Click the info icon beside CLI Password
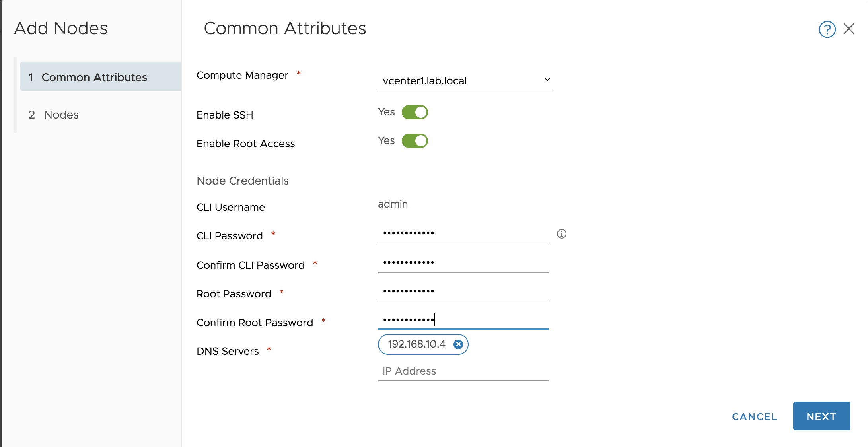The image size is (868, 447). point(562,234)
